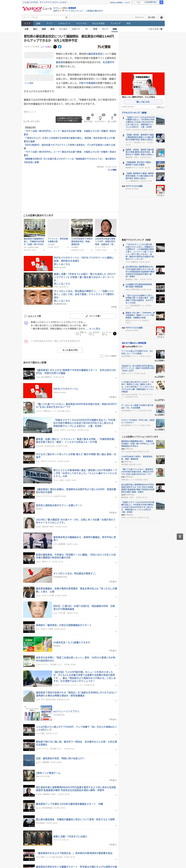Screen dimensions: 186x868
Task: Open 山本圭壱が窃盗の被害 article thumbnail
Action: (x=106, y=228)
